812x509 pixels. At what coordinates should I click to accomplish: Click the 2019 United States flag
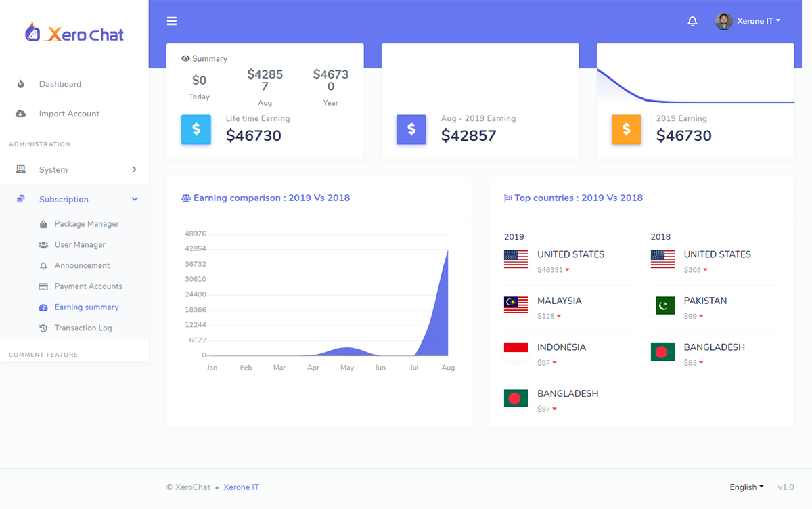tap(516, 260)
